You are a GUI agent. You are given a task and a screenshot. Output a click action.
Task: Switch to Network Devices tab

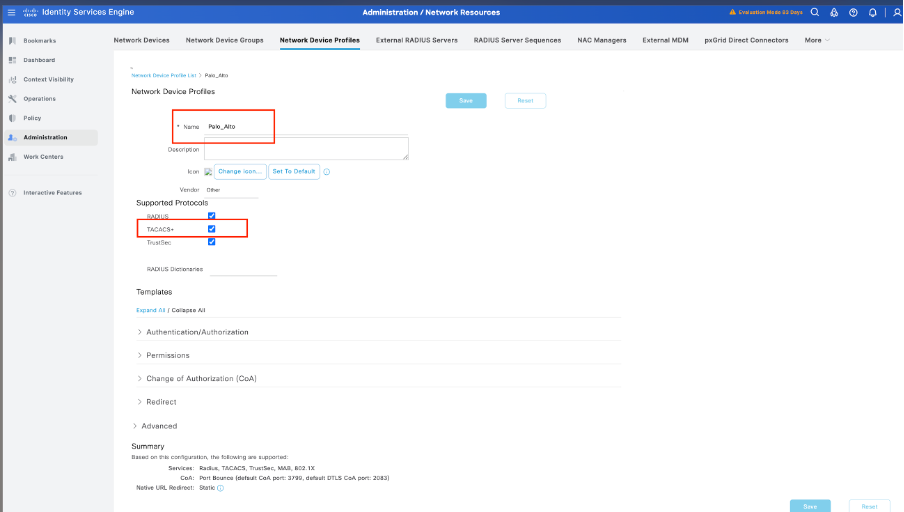(141, 40)
